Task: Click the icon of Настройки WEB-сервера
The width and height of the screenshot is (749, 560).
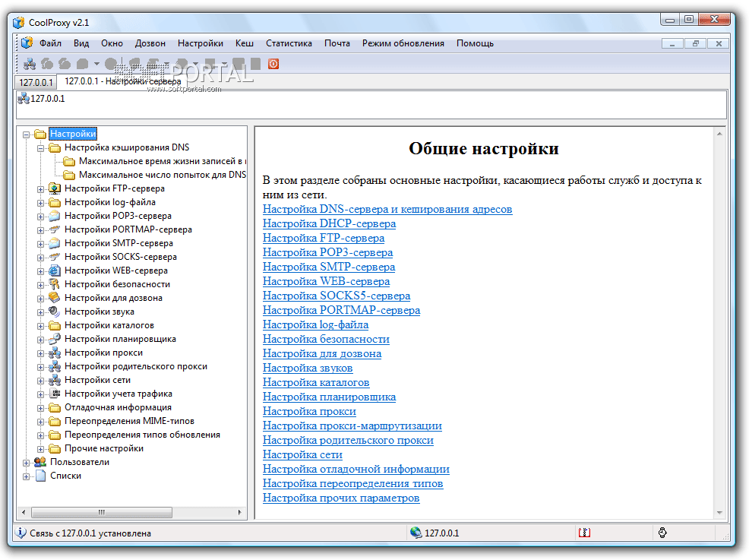Action: coord(55,271)
